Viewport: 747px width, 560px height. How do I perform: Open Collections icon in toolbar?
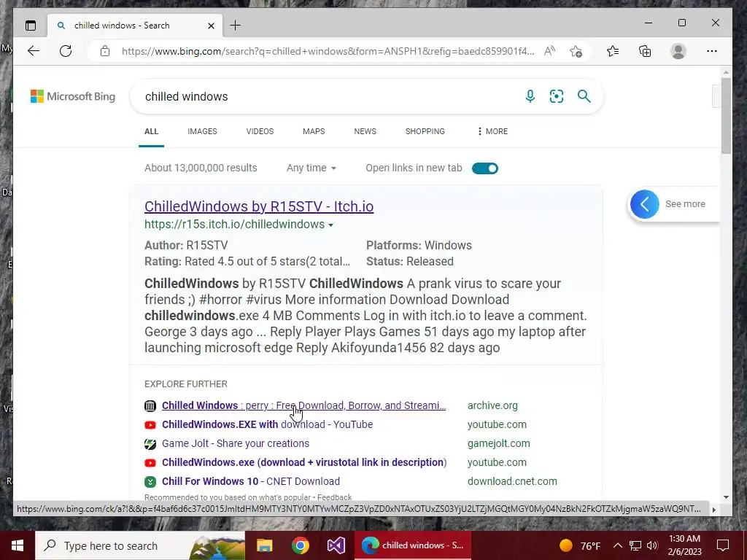pos(645,51)
